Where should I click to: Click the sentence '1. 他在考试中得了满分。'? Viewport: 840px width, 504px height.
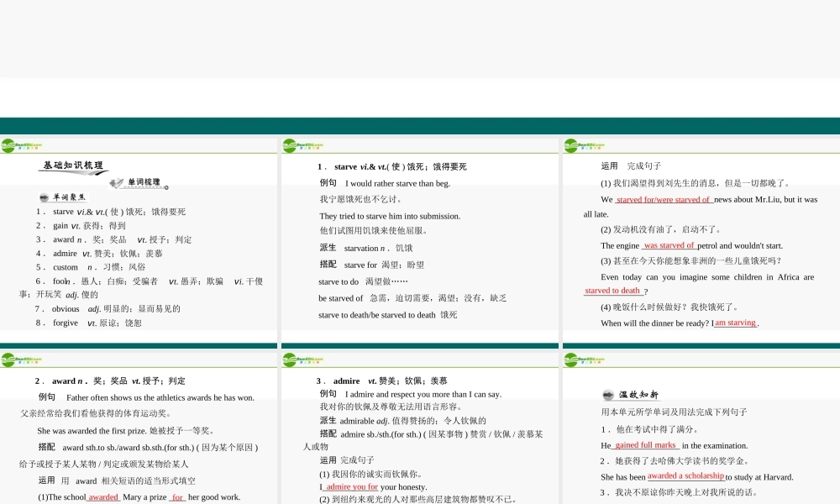click(648, 429)
